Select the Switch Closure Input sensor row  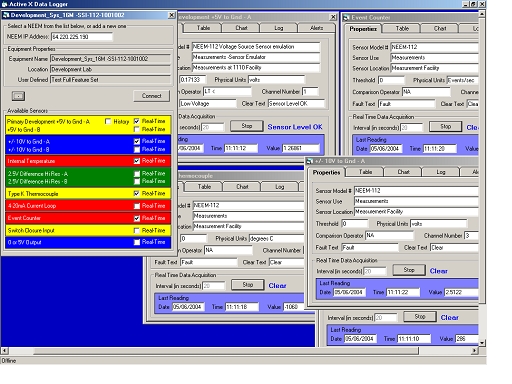coord(88,230)
